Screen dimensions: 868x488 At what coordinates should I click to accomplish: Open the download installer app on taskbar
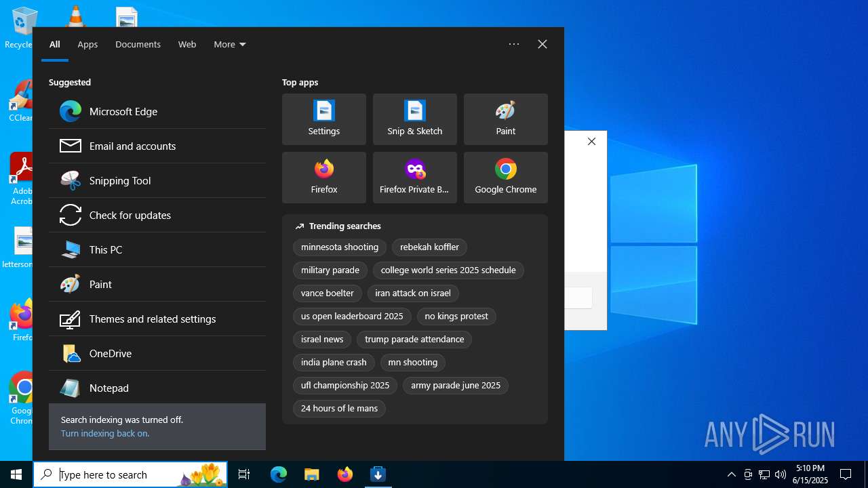coord(378,474)
